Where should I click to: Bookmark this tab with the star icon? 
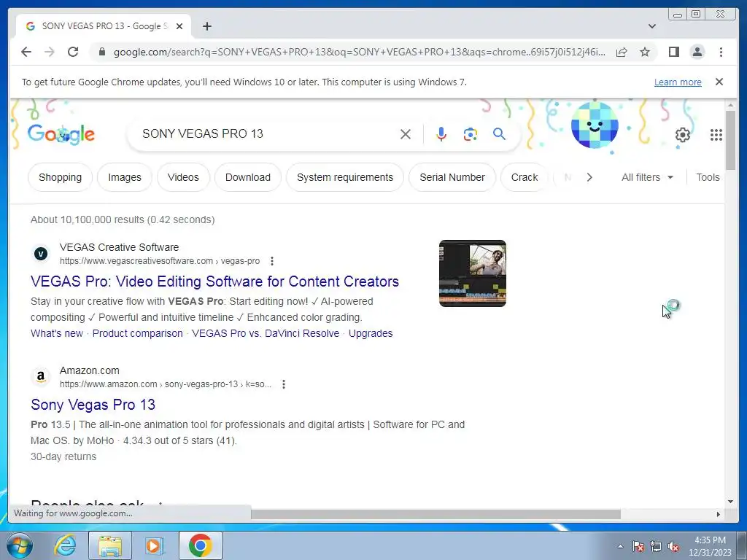(x=645, y=52)
